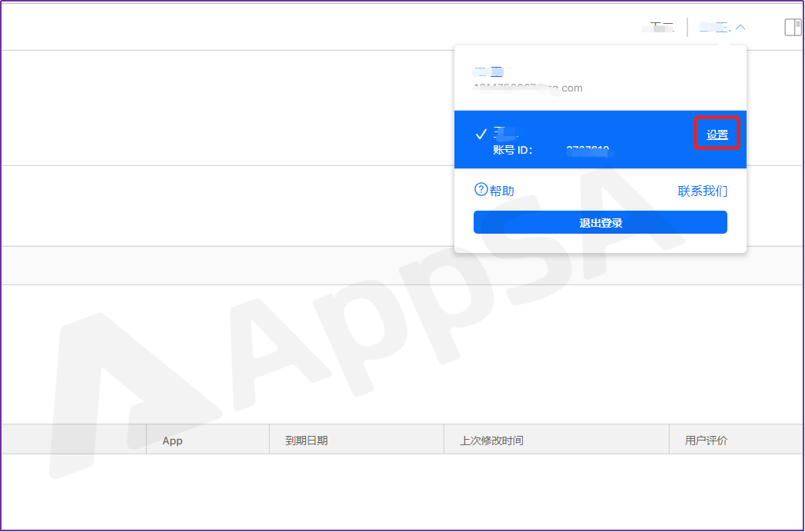Click the checkmark icon in the account row

click(481, 135)
